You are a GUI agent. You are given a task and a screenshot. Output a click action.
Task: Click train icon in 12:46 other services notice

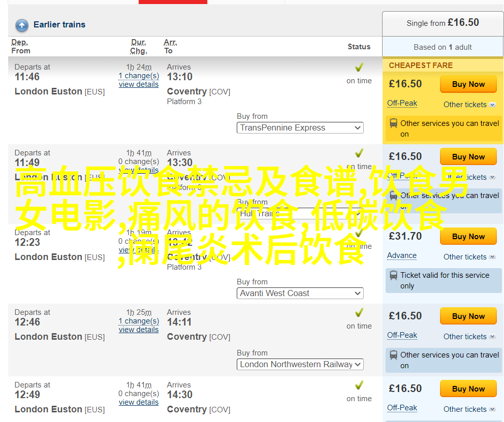click(x=394, y=355)
